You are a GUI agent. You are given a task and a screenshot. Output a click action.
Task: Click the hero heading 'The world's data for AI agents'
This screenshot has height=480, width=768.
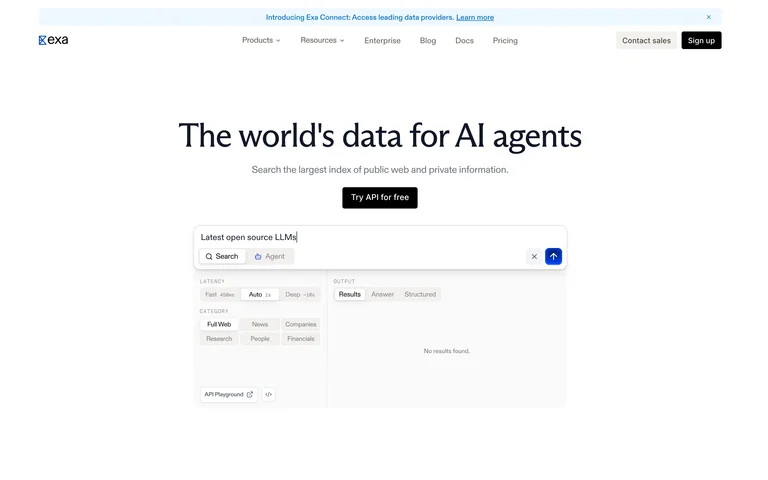tap(380, 135)
